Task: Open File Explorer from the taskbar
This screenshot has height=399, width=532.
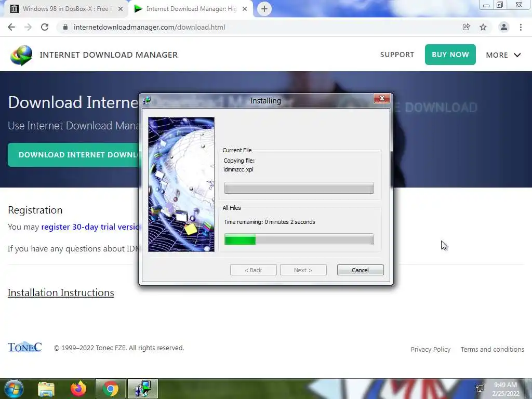Action: pyautogui.click(x=46, y=389)
